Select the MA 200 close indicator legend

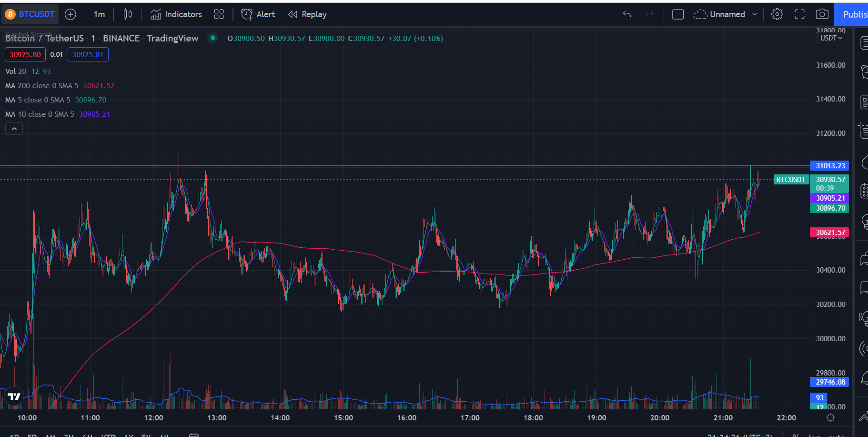pyautogui.click(x=41, y=85)
